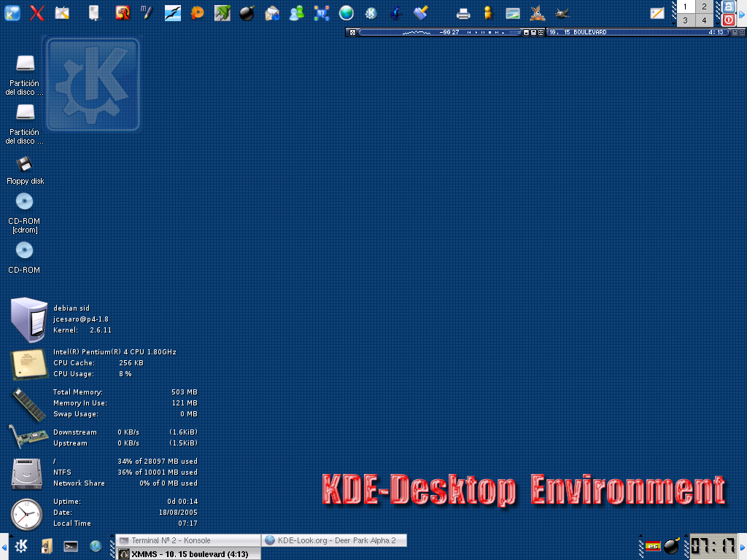Click the bomb icon in system tray
This screenshot has height=560, width=747.
pos(672,546)
